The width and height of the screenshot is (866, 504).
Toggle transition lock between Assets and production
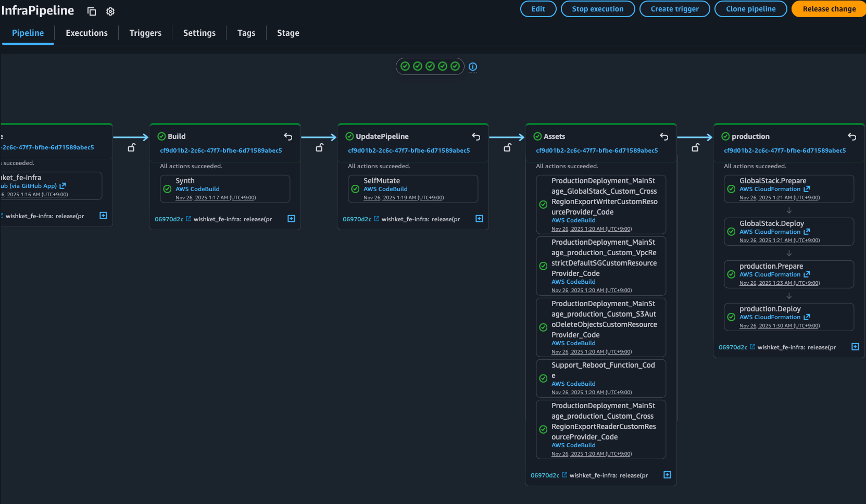tap(695, 148)
